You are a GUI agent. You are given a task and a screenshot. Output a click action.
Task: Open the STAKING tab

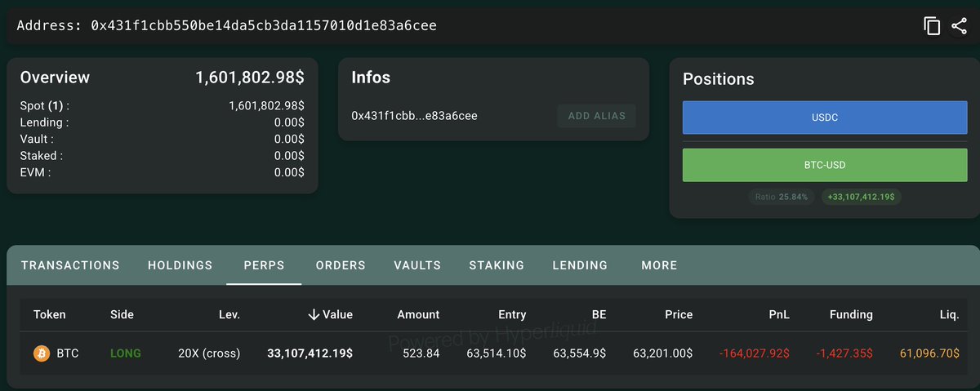click(497, 265)
